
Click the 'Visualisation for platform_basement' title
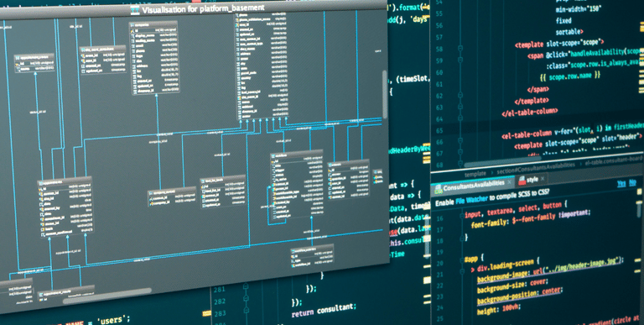point(203,8)
